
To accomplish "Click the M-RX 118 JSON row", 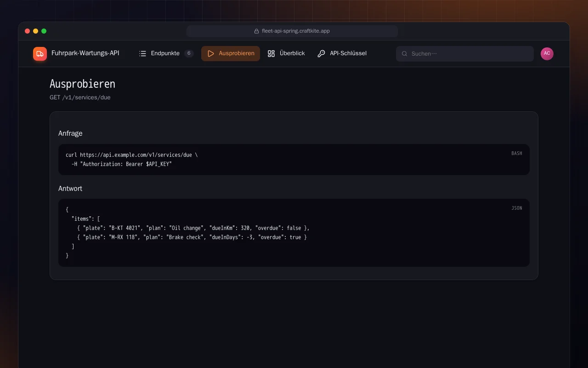I will point(192,237).
